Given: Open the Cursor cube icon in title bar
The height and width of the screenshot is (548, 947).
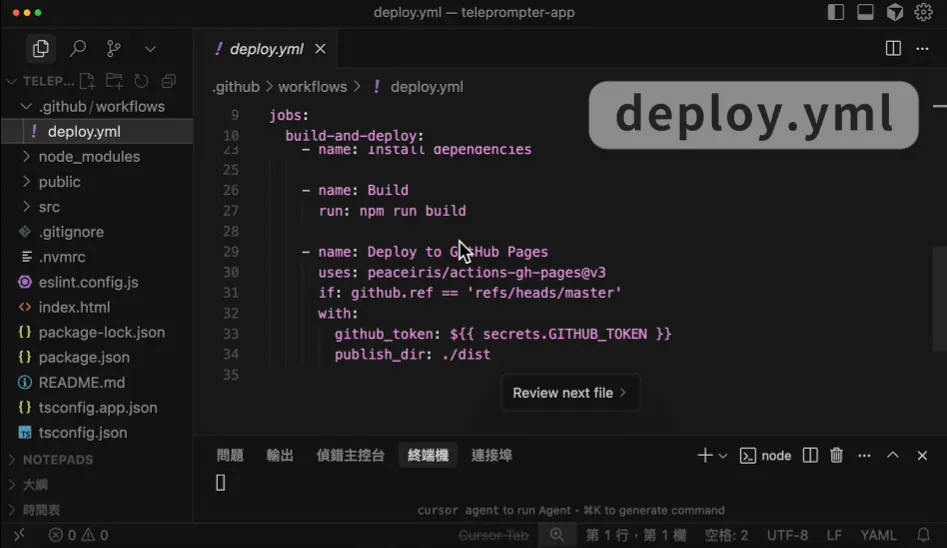Looking at the screenshot, I should click(x=894, y=12).
